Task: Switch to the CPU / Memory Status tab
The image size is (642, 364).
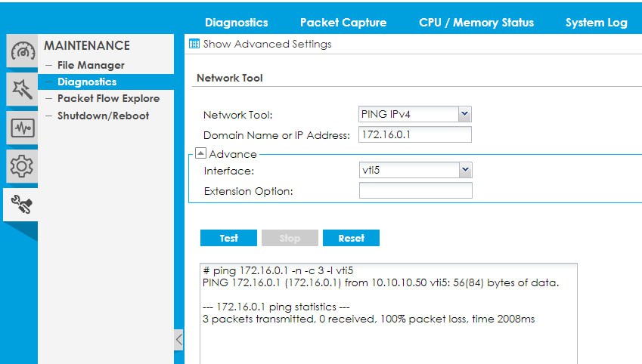Action: coord(476,23)
